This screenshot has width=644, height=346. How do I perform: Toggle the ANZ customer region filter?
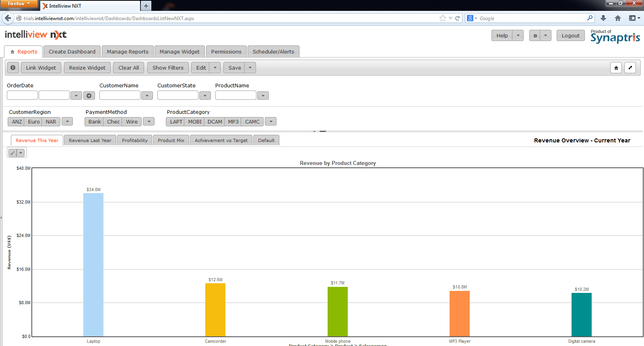tap(17, 122)
